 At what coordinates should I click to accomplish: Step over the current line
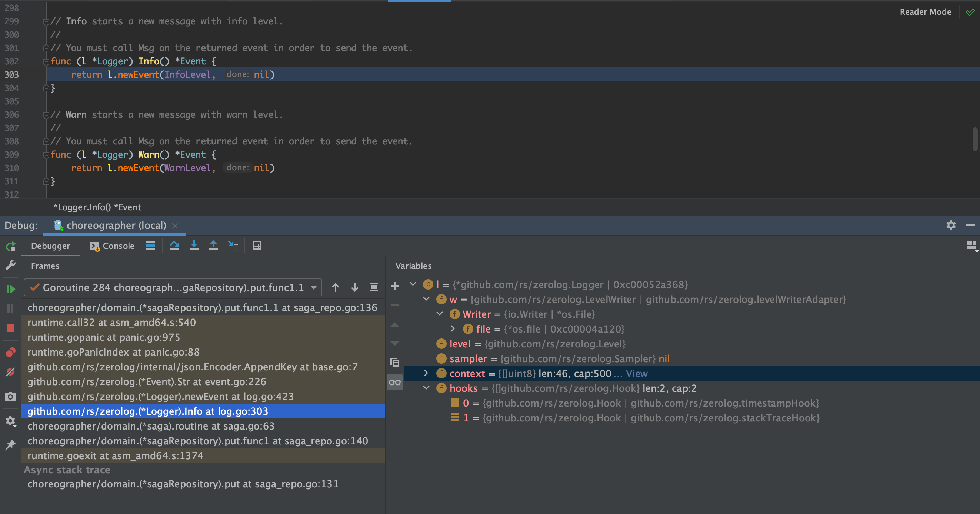tap(175, 246)
